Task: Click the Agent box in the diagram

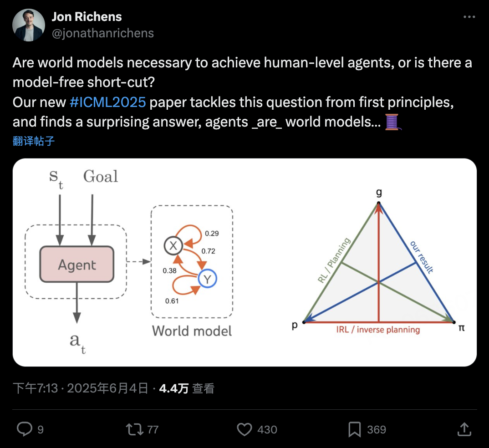Action: point(77,265)
